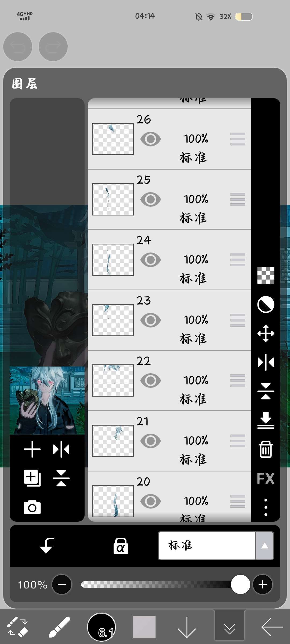
Task: Tap the merge layer down arrow icon
Action: [x=266, y=420]
